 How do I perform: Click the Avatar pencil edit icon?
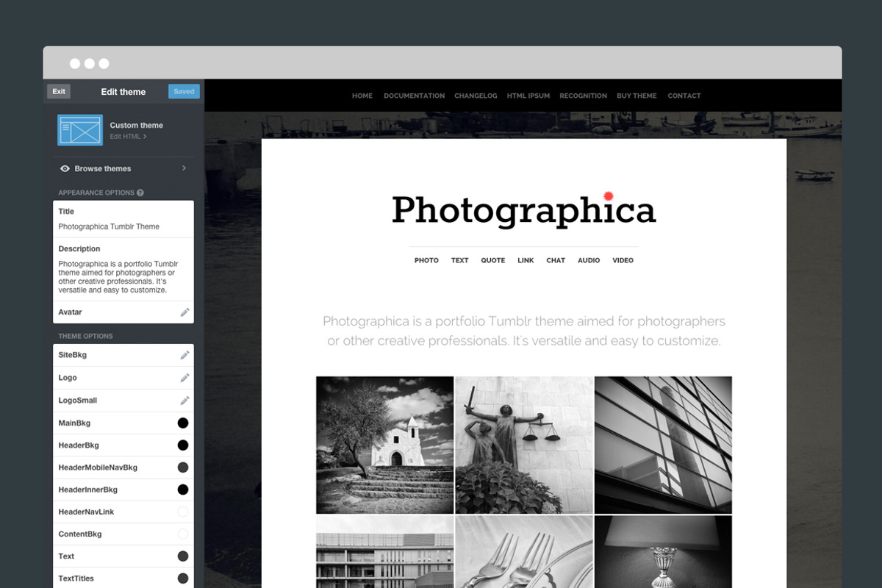[184, 312]
